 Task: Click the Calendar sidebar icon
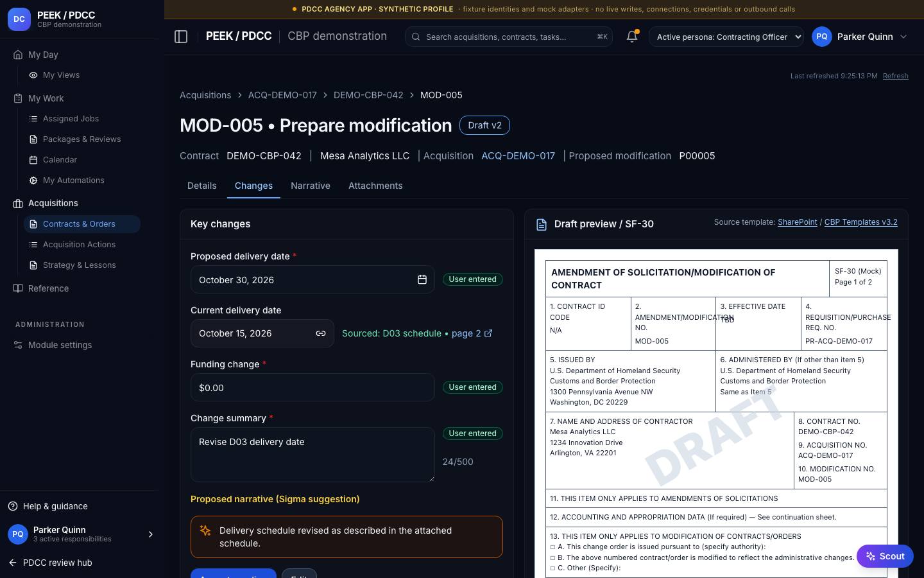point(33,160)
